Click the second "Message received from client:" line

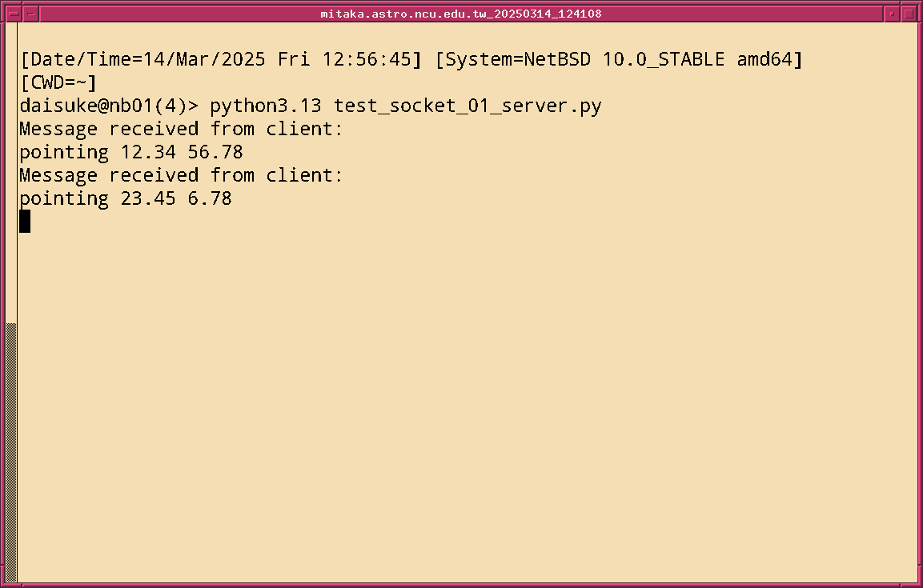(x=181, y=175)
